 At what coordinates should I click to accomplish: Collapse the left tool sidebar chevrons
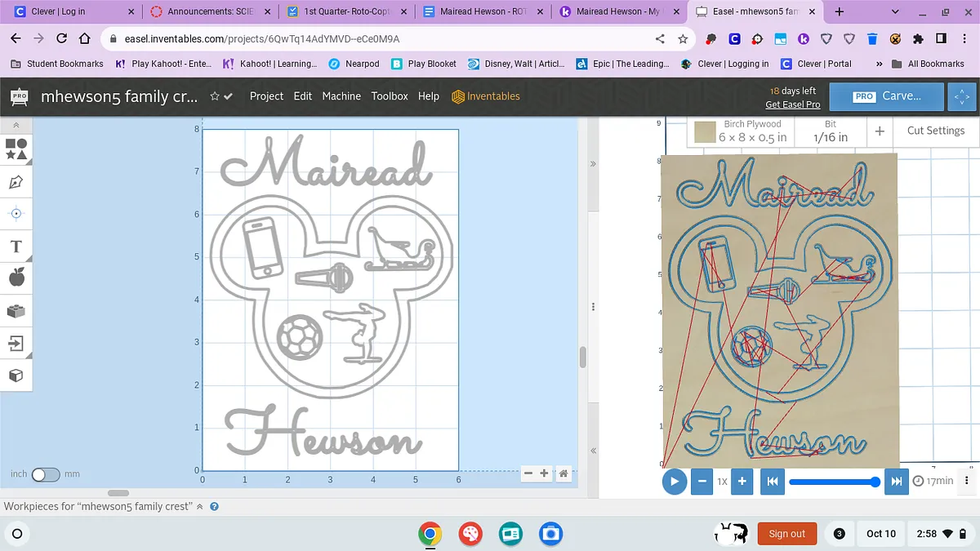(16, 125)
